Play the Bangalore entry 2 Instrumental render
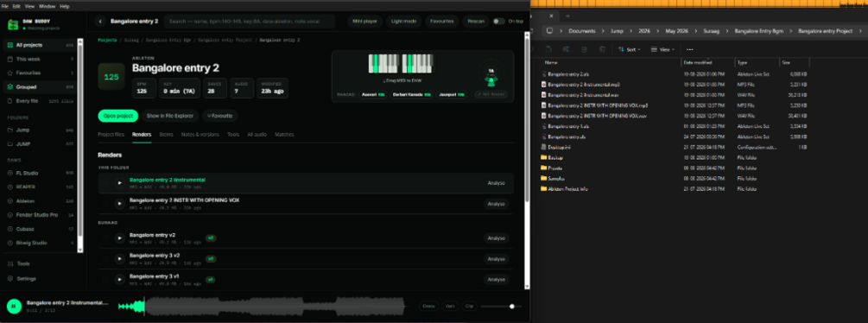 tap(119, 183)
